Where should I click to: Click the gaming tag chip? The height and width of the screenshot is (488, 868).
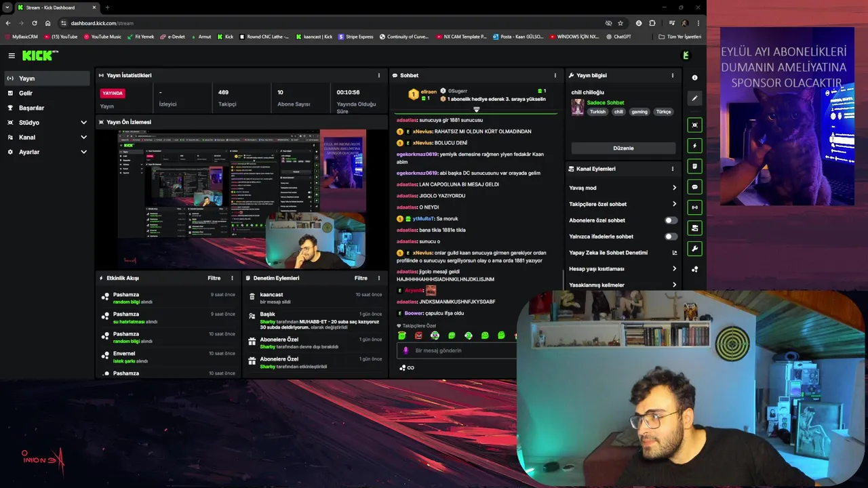pos(639,112)
